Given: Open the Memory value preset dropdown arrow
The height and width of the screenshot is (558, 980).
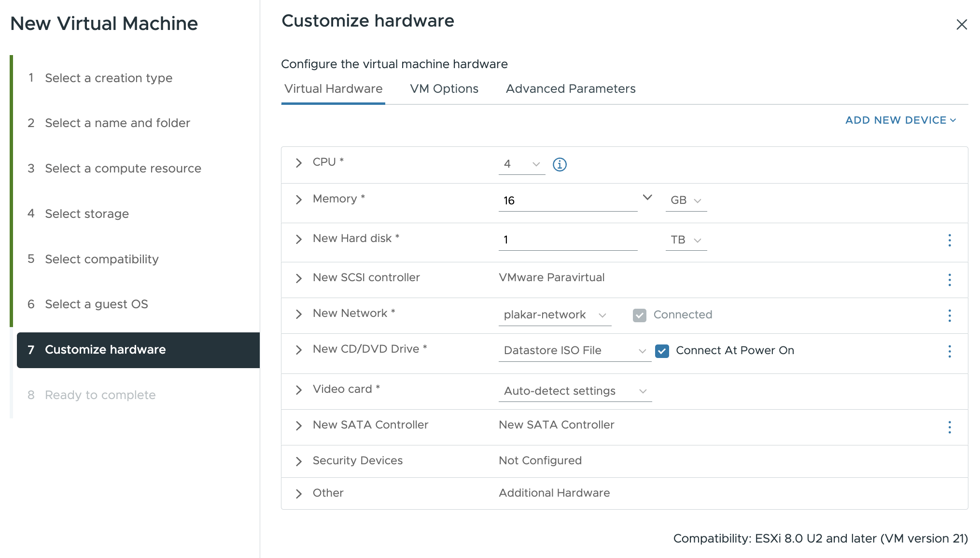Looking at the screenshot, I should point(647,198).
